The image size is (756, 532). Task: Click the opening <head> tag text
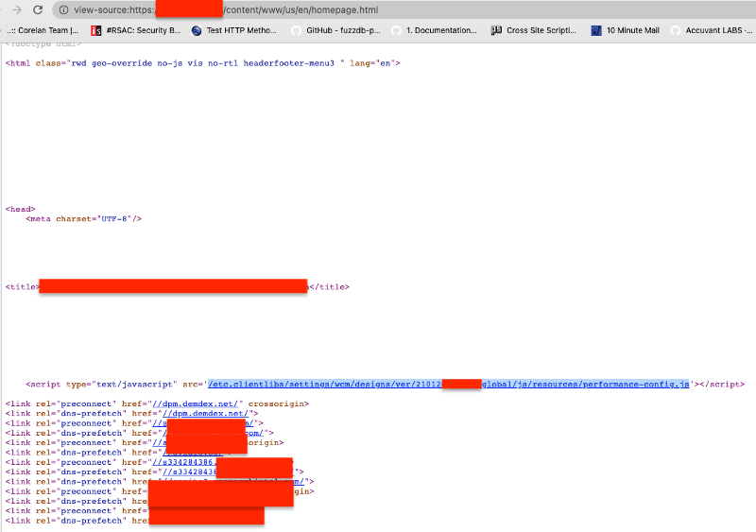click(x=20, y=210)
